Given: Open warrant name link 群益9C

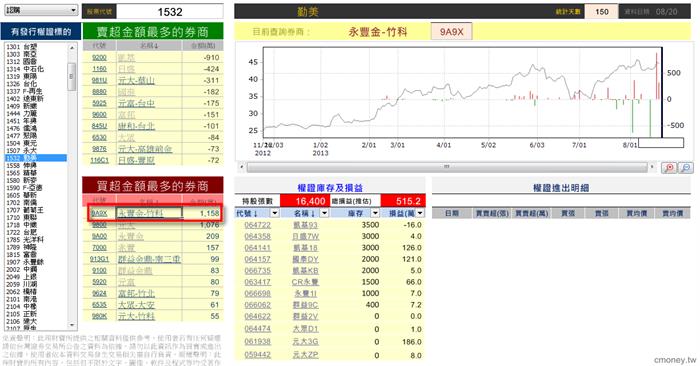Looking at the screenshot, I should 305,305.
